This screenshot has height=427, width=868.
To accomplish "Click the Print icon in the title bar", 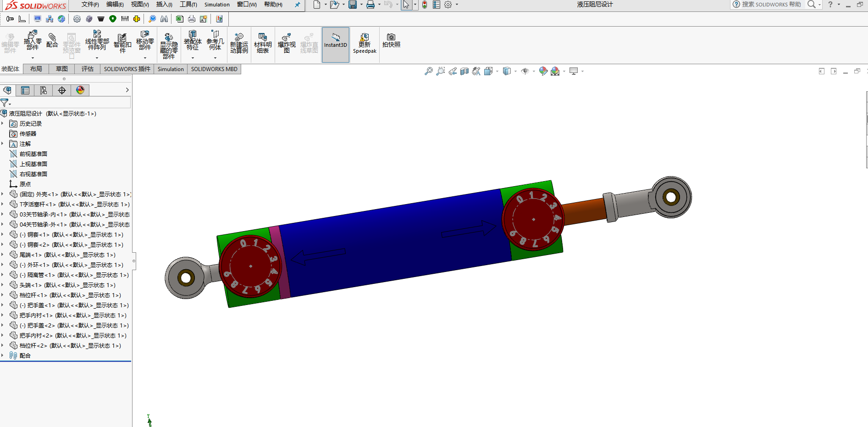I will click(x=370, y=5).
